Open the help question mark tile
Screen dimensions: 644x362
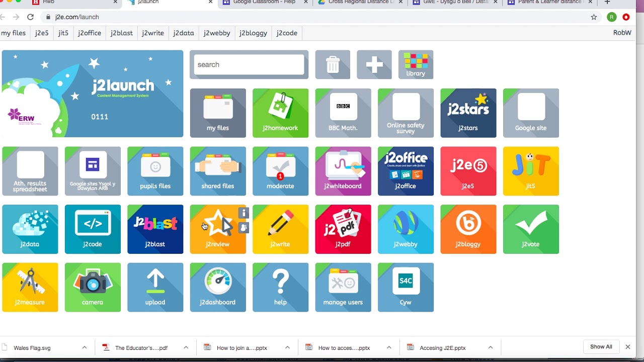(280, 287)
